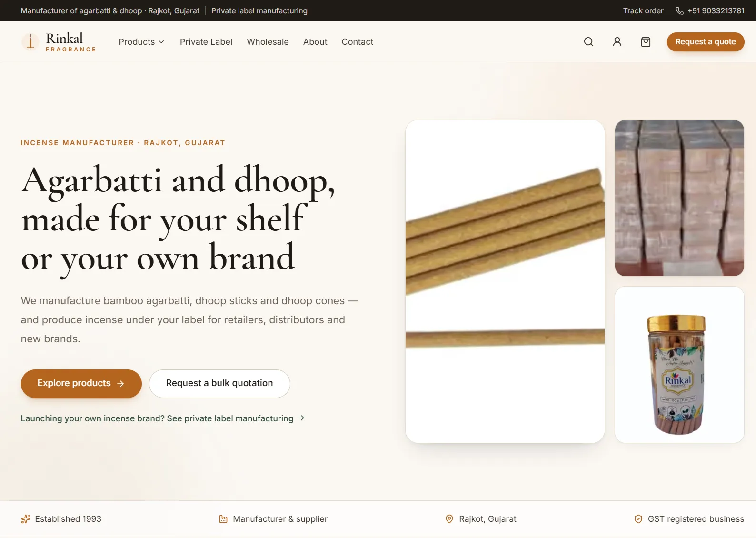Image resolution: width=756 pixels, height=538 pixels.
Task: Click the shield icon beside GST registered business
Action: coord(638,519)
